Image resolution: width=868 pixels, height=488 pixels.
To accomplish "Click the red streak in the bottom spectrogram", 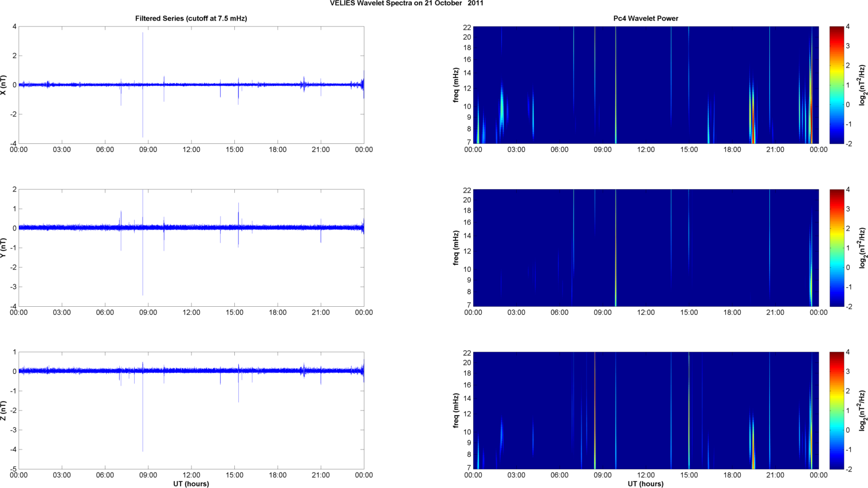I will [x=595, y=401].
